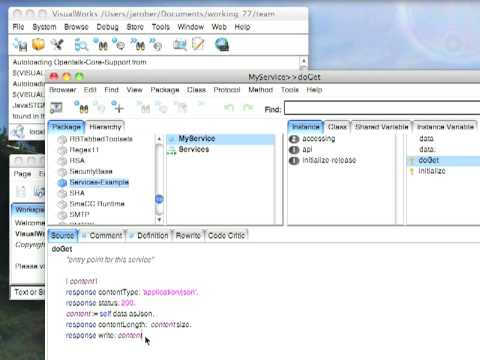Select the doGet method
This screenshot has height=360, width=480.
click(x=443, y=160)
